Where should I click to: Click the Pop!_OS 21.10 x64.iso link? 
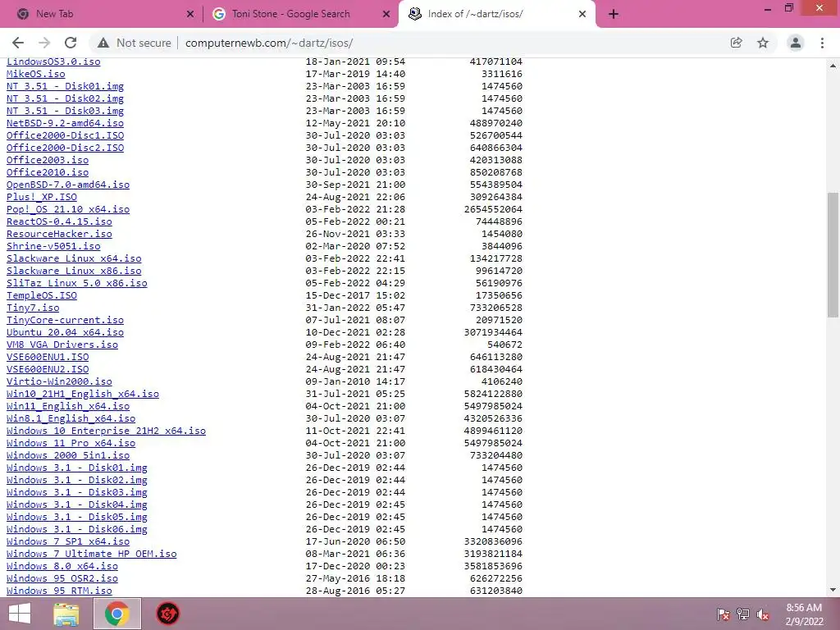pos(68,209)
